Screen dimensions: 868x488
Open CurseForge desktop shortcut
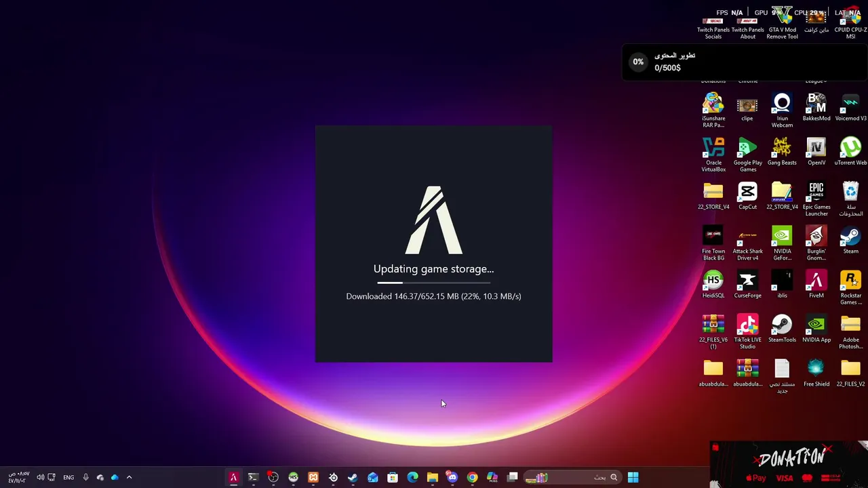[x=747, y=285]
